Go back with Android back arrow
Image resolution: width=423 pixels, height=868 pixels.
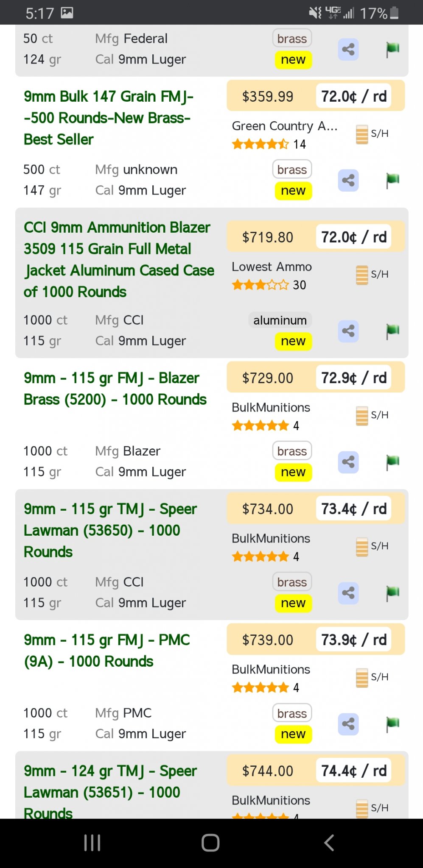(x=329, y=843)
